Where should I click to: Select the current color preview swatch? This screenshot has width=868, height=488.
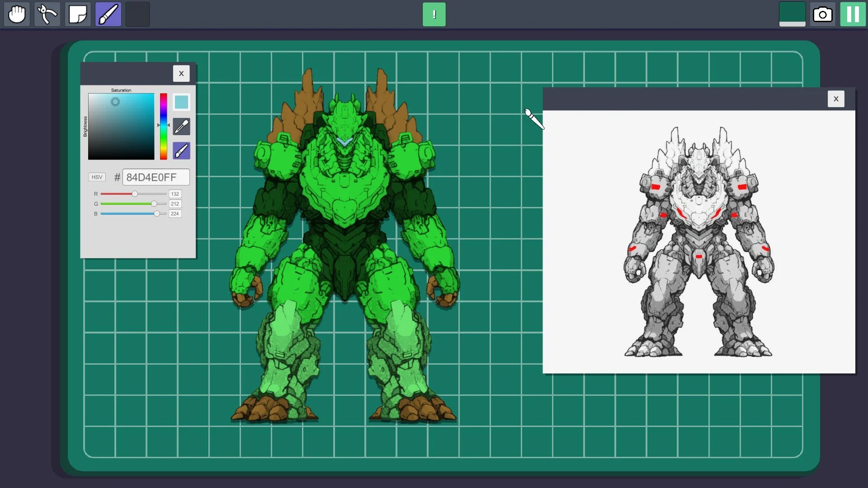pyautogui.click(x=181, y=102)
